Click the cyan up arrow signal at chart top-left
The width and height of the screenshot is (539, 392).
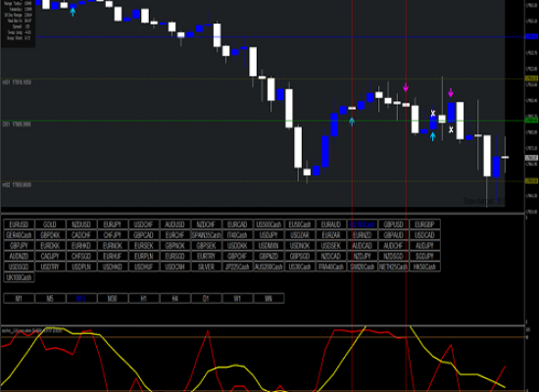pyautogui.click(x=73, y=12)
